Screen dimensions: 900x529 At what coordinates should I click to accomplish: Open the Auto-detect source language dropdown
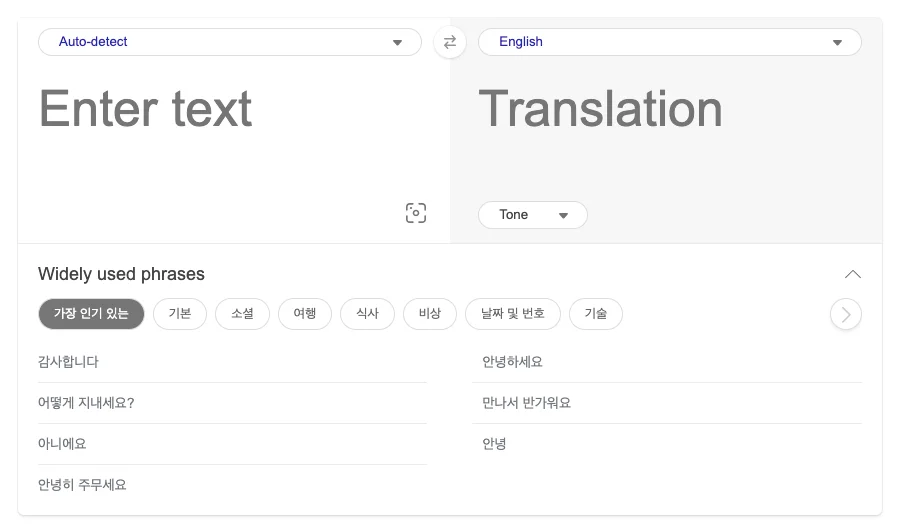tap(230, 42)
